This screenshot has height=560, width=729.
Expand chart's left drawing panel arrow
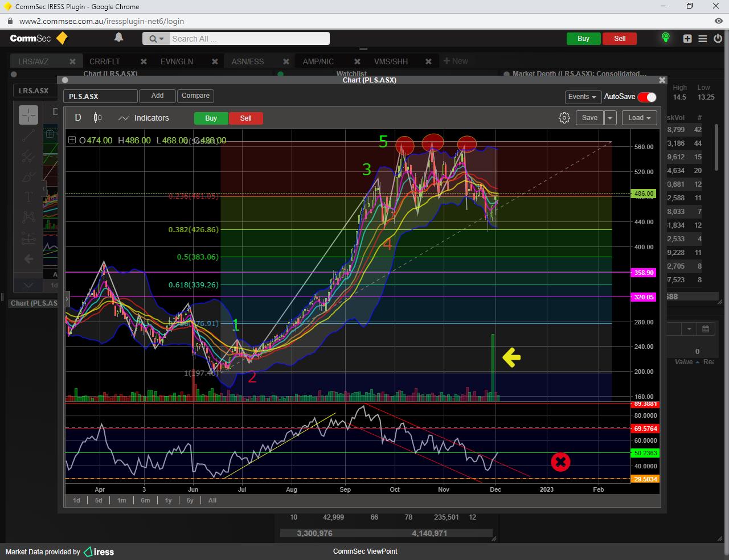tap(67, 298)
